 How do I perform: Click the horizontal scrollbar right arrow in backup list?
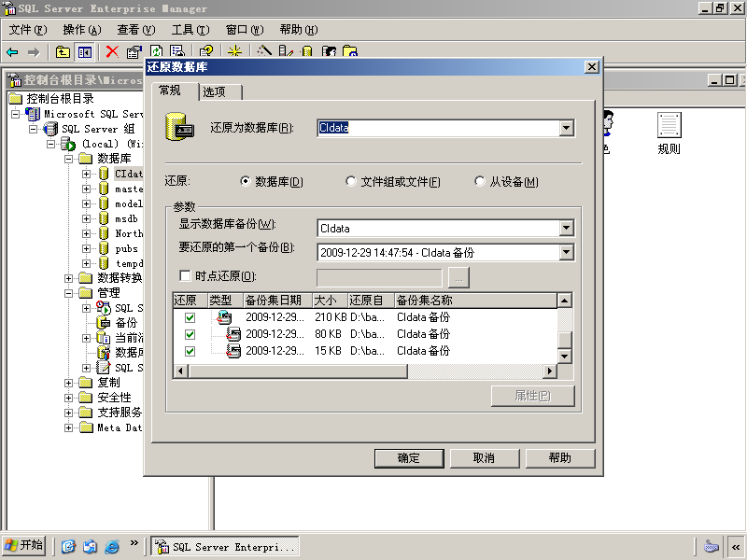tap(550, 371)
